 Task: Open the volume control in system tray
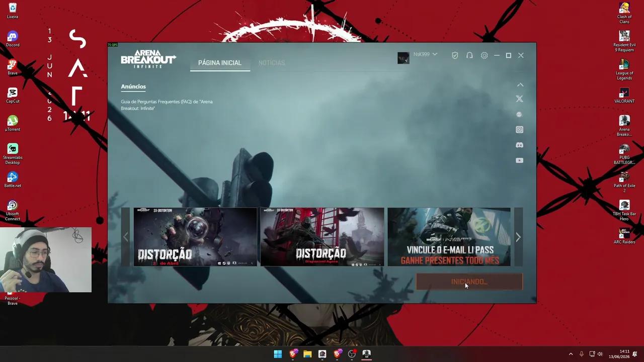[x=600, y=354]
